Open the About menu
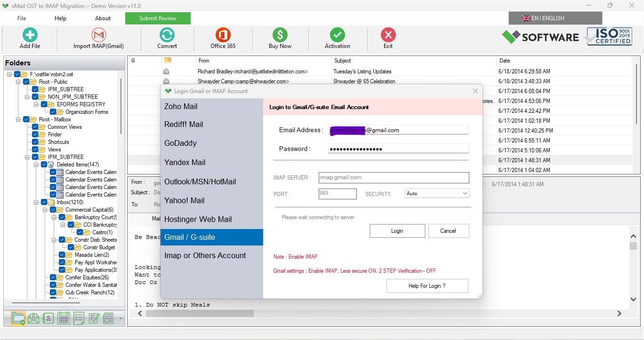This screenshot has height=340, width=644. pos(103,18)
